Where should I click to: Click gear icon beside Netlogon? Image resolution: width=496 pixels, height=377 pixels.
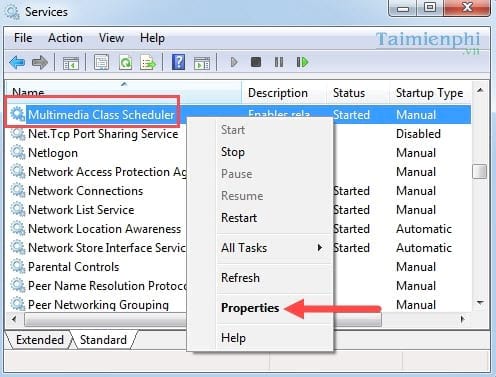pyautogui.click(x=17, y=153)
